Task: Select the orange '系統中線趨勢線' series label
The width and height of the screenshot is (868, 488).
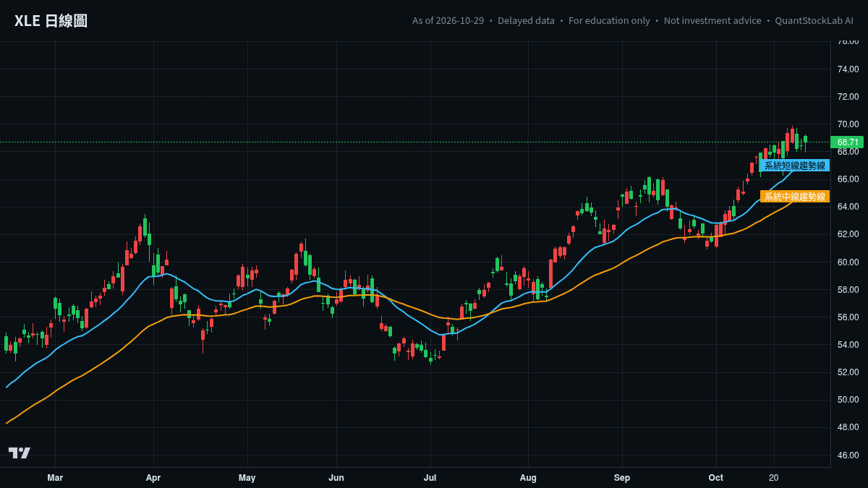Action: (x=794, y=197)
